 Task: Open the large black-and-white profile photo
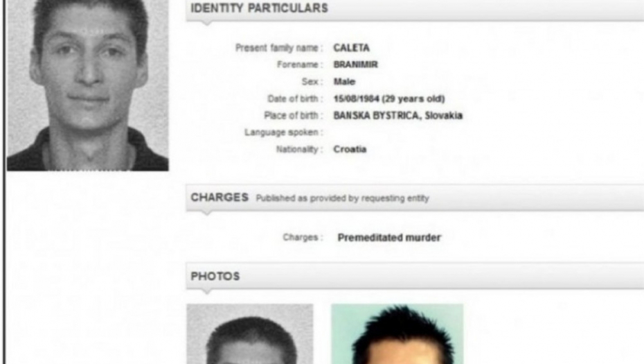[88, 85]
